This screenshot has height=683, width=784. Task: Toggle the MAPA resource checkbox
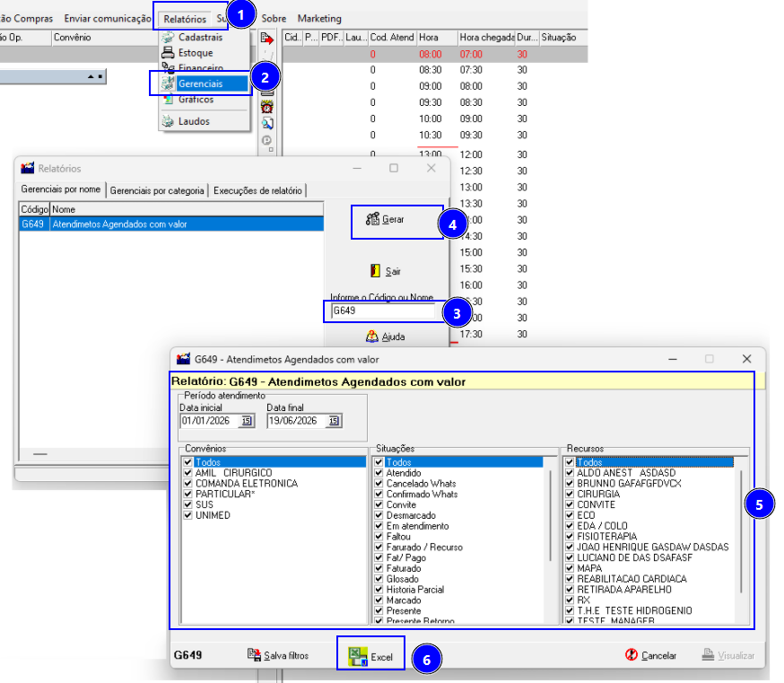pyautogui.click(x=570, y=568)
